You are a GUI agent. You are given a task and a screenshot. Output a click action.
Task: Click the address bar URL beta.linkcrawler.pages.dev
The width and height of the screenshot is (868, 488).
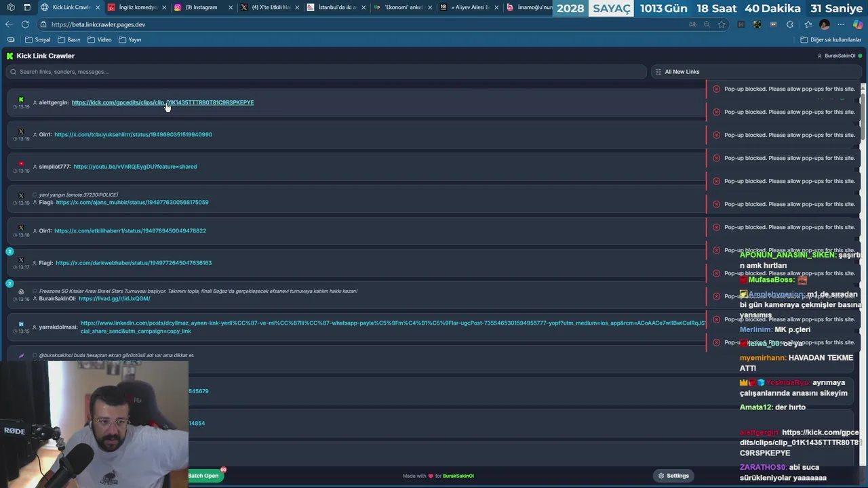click(98, 24)
